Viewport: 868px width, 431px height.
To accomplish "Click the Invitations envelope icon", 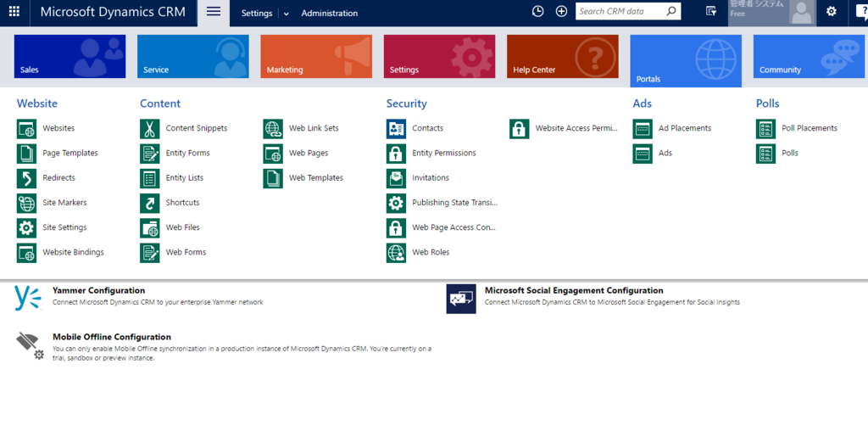I will click(396, 178).
